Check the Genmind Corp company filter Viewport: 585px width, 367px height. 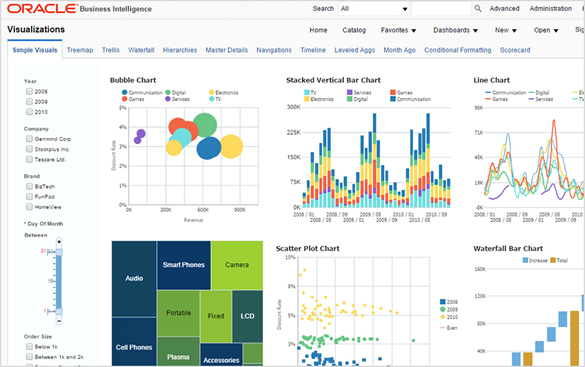tap(29, 139)
